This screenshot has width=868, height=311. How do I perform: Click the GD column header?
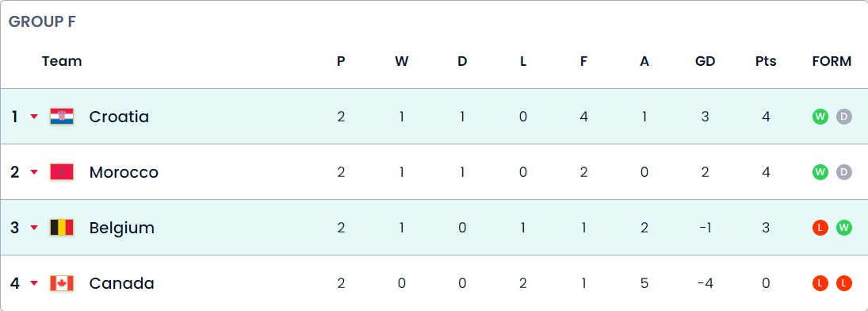(x=705, y=61)
